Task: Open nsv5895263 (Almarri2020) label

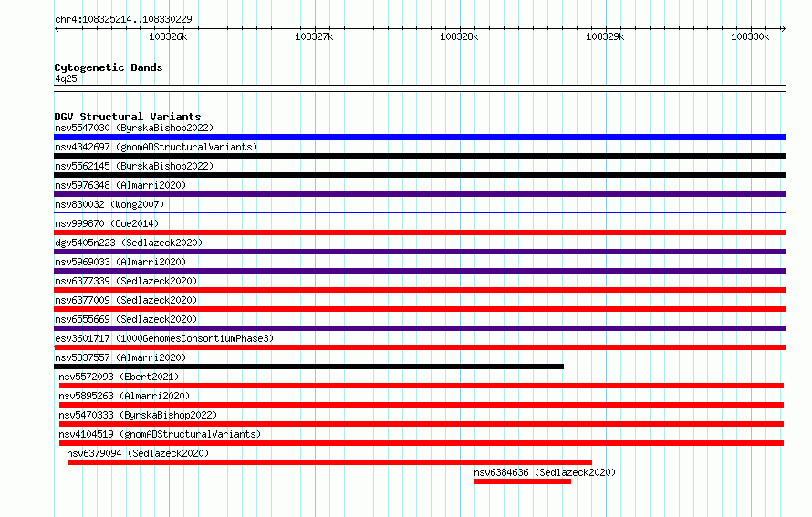Action: point(124,396)
